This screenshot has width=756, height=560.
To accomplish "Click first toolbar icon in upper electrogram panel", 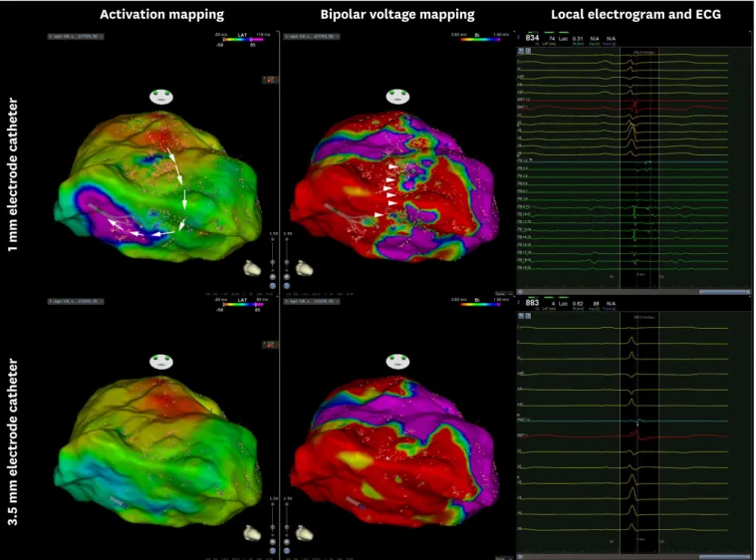I will [x=521, y=51].
